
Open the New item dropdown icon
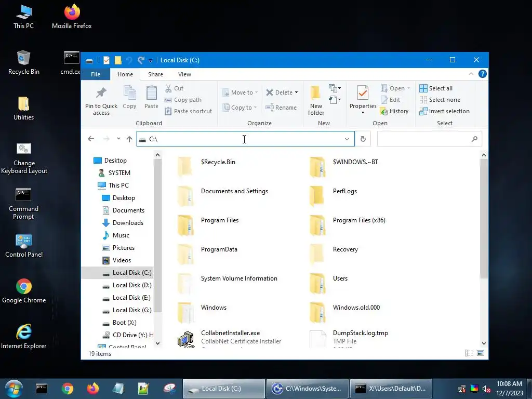(335, 88)
